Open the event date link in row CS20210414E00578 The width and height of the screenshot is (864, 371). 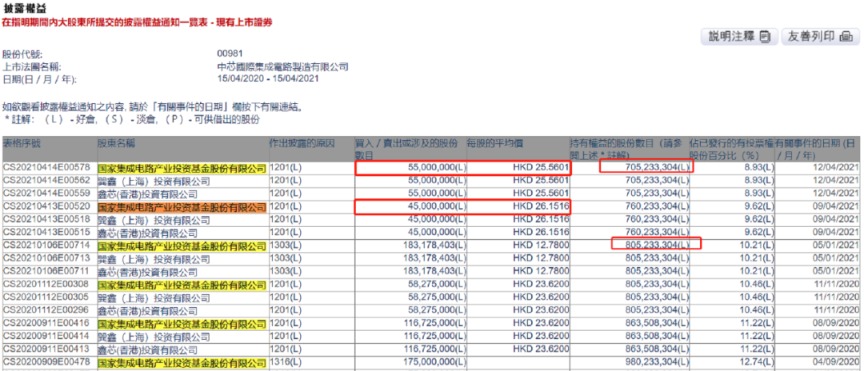click(x=837, y=168)
